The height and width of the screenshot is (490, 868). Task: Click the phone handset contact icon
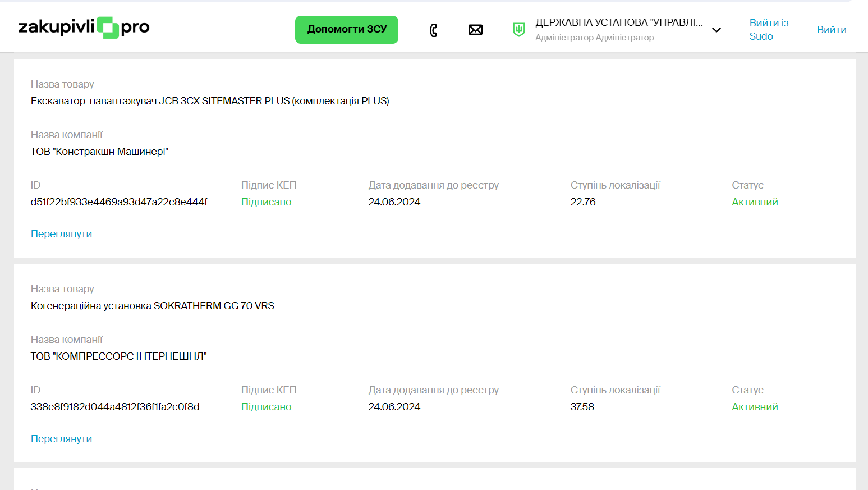[433, 30]
